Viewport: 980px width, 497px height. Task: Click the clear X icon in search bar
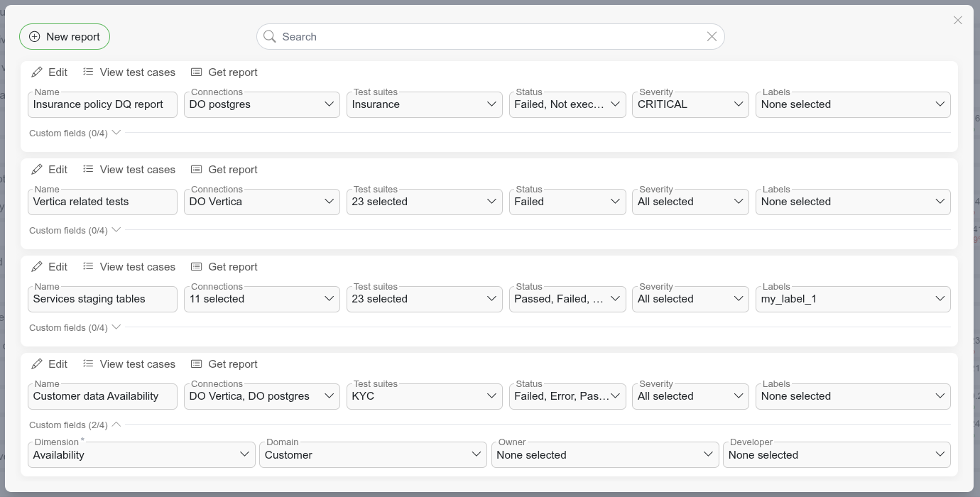(x=712, y=37)
